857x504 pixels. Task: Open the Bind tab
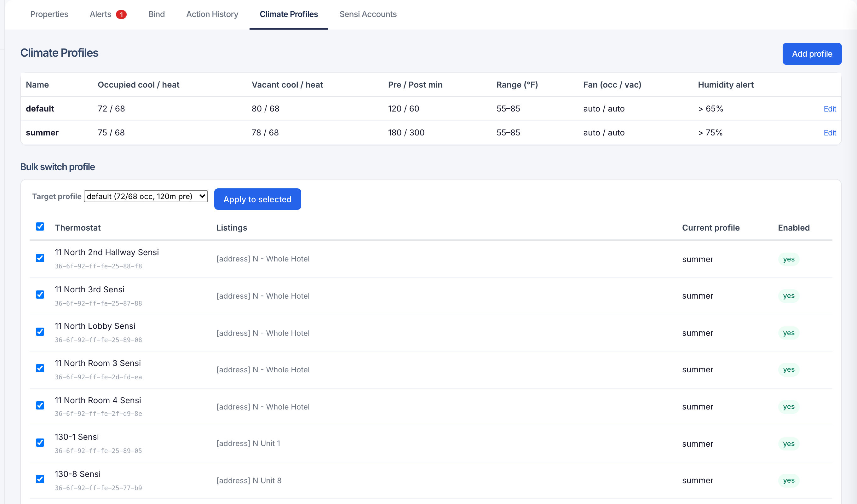coord(157,14)
